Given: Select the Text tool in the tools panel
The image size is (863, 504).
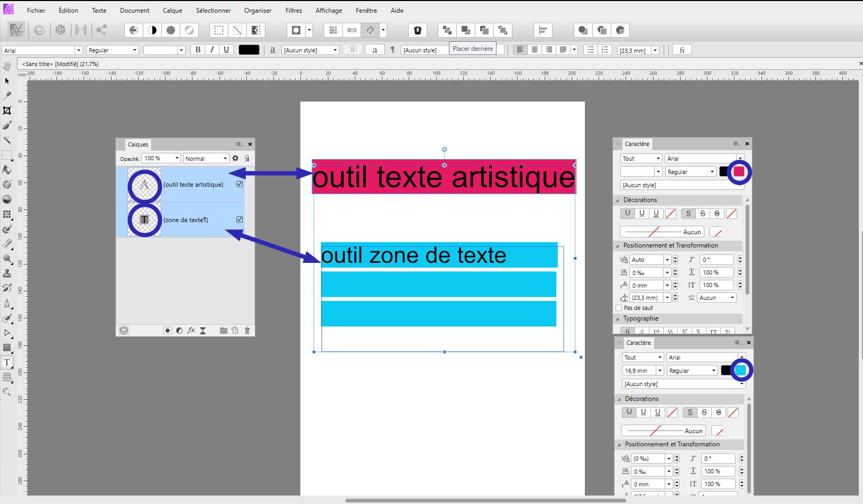Looking at the screenshot, I should click(7, 362).
